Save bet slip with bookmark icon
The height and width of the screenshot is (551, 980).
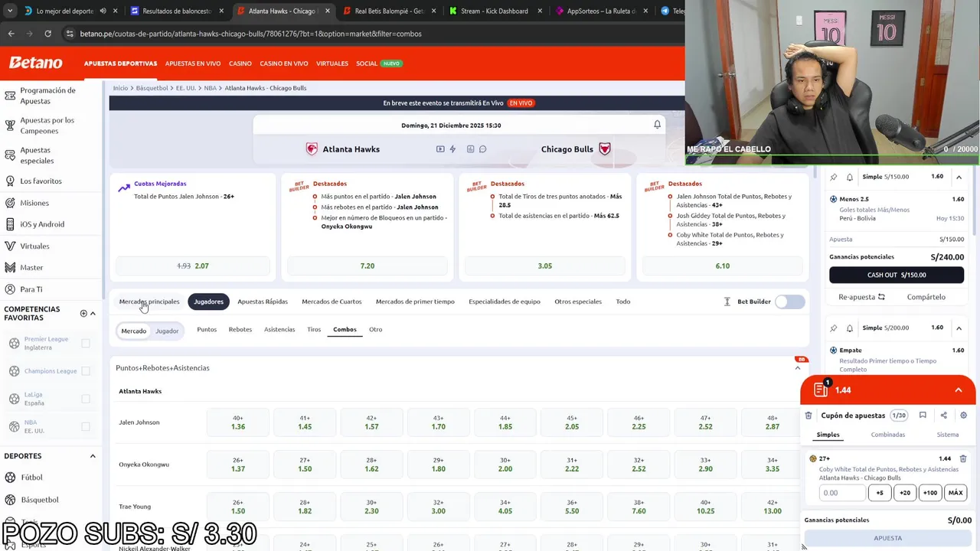tap(923, 416)
